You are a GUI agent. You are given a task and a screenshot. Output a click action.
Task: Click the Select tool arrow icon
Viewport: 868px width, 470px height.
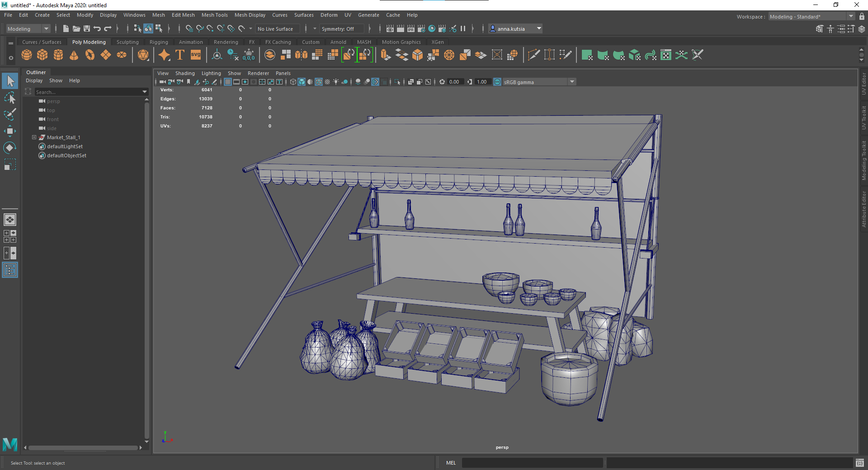click(x=10, y=81)
